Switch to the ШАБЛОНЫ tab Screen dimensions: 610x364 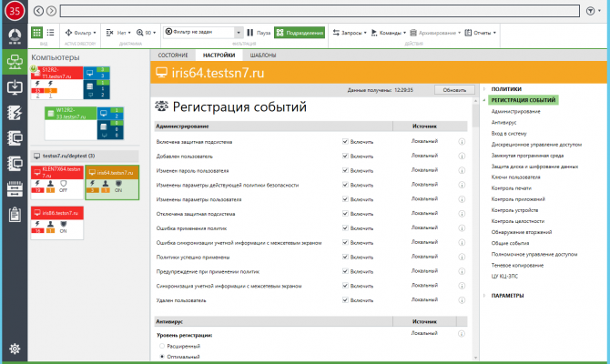[263, 56]
